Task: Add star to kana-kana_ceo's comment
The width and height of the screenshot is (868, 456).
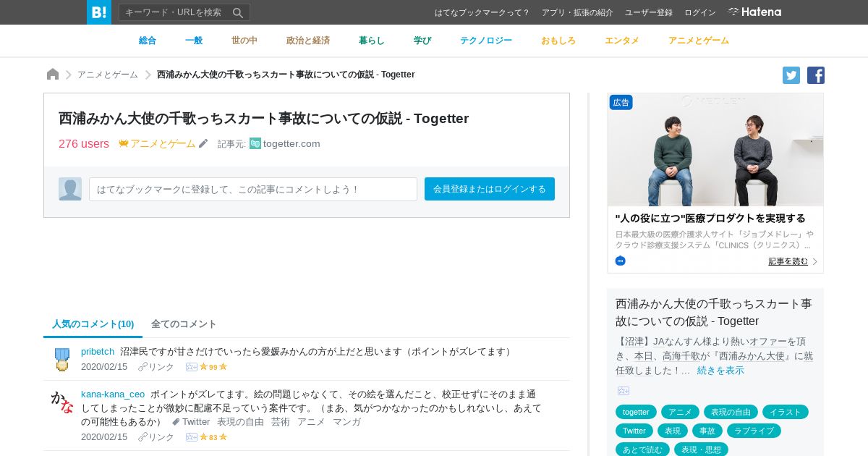Action: tap(192, 437)
